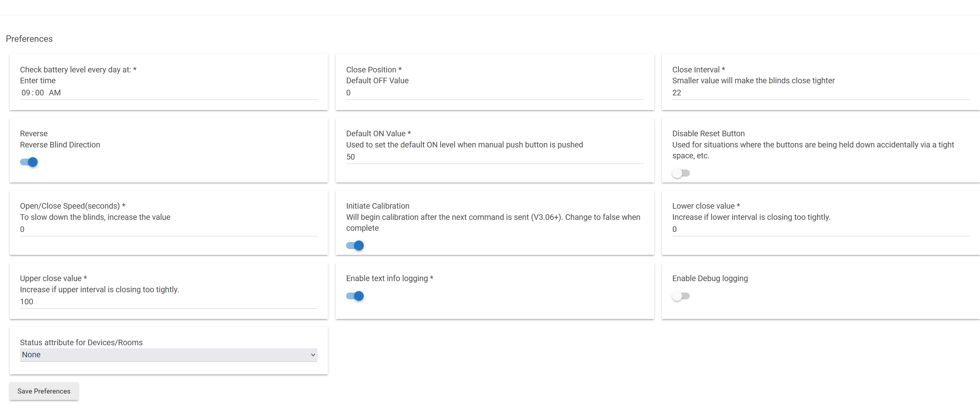Image resolution: width=980 pixels, height=410 pixels.
Task: Click Open/Close Speed seconds input field
Action: pos(168,229)
